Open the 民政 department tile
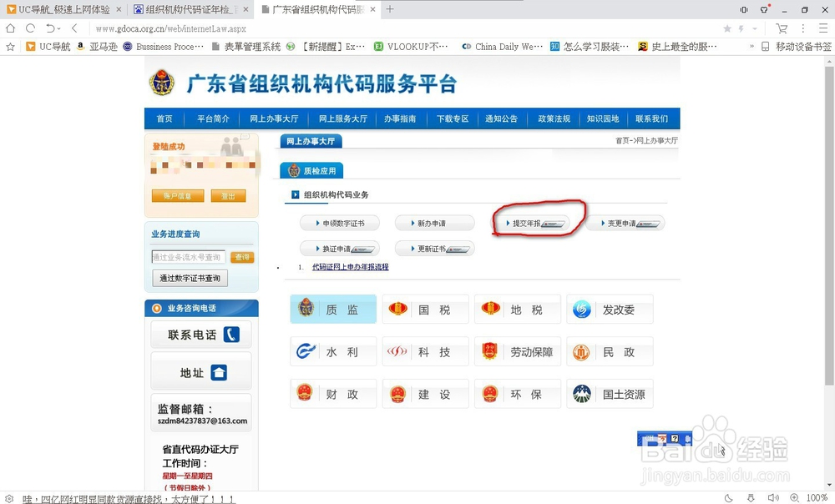This screenshot has height=504, width=835. click(x=610, y=352)
